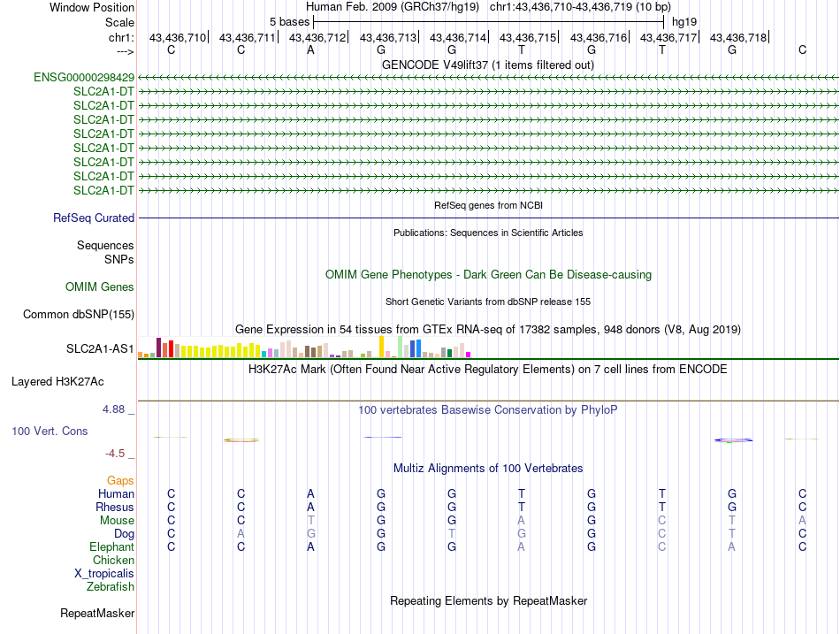The width and height of the screenshot is (840, 634).
Task: Click the Chicken alignment row label
Action: click(113, 560)
